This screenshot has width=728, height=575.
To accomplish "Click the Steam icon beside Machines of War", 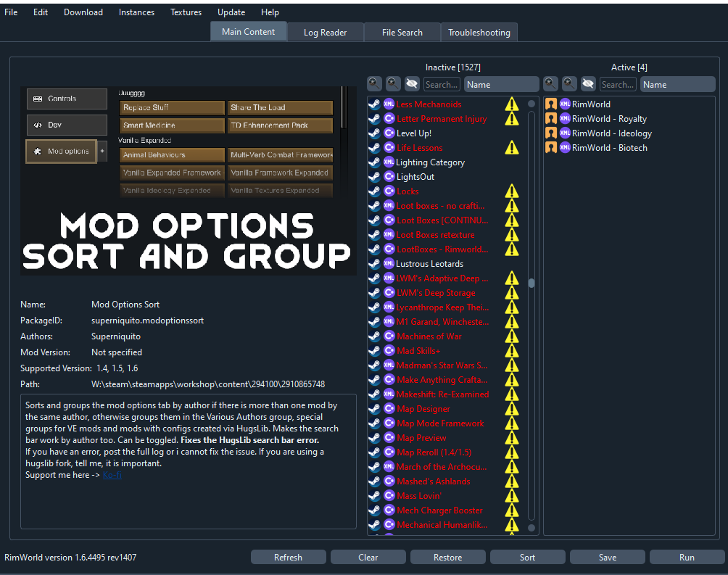I will 374,336.
